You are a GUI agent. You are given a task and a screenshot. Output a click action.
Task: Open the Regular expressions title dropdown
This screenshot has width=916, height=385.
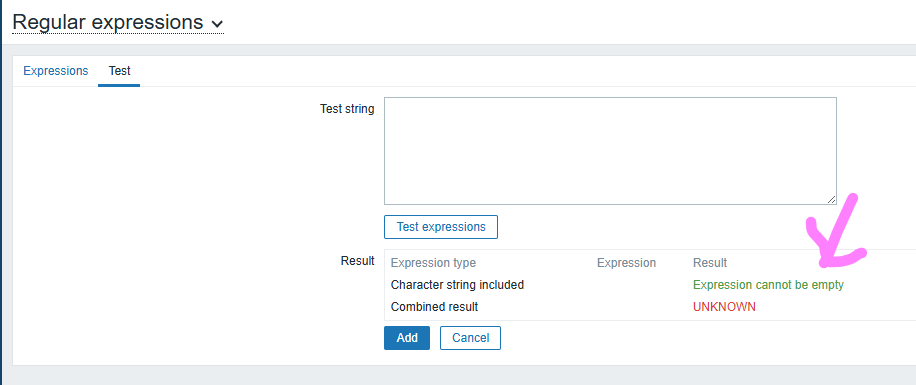(117, 22)
